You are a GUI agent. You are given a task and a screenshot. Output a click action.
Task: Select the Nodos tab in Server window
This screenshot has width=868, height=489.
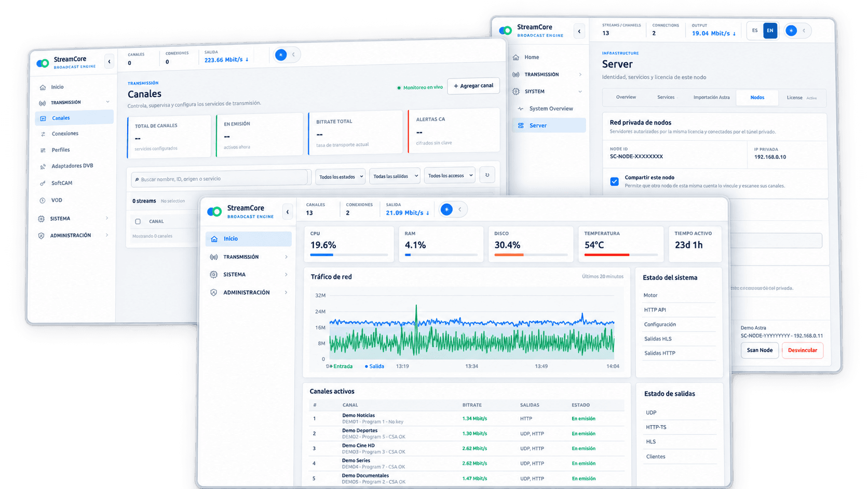[757, 98]
